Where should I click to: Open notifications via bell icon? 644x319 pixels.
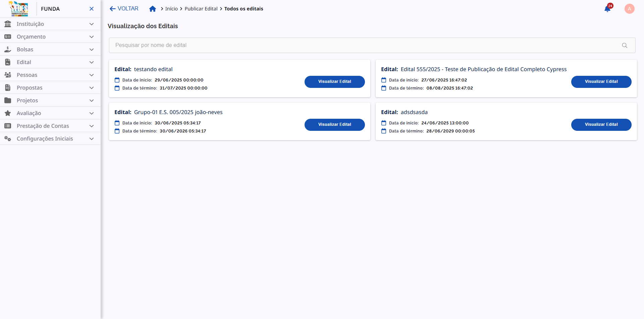(x=607, y=9)
